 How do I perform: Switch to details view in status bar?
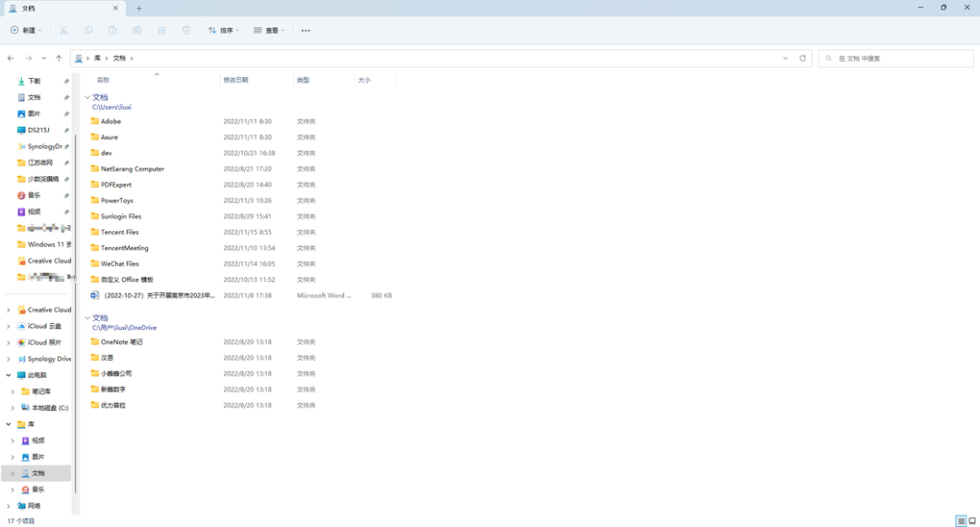pos(961,521)
